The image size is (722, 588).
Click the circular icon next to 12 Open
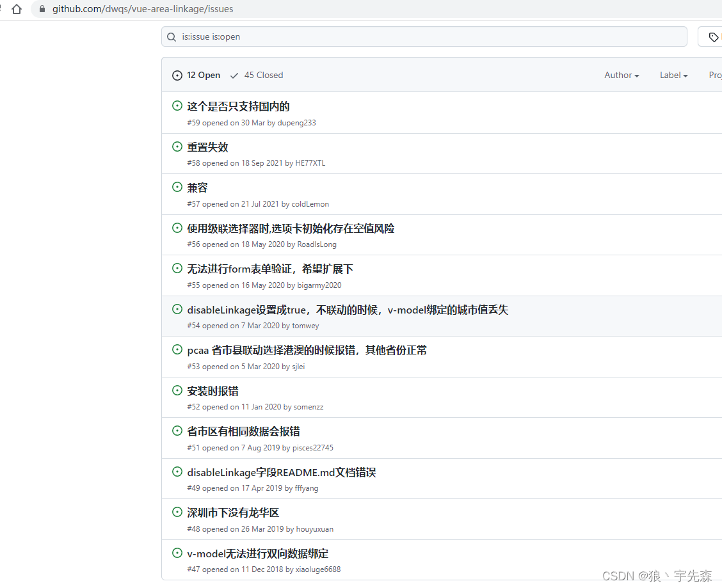coord(177,75)
